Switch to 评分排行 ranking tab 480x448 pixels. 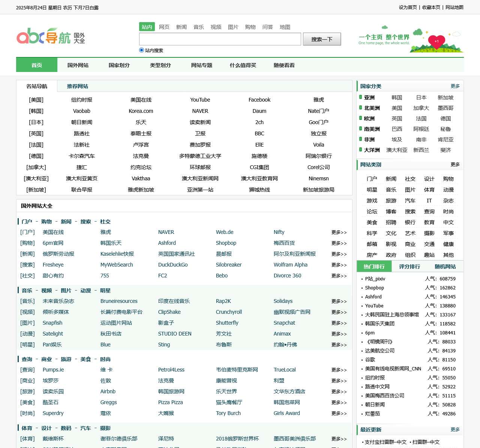409,267
